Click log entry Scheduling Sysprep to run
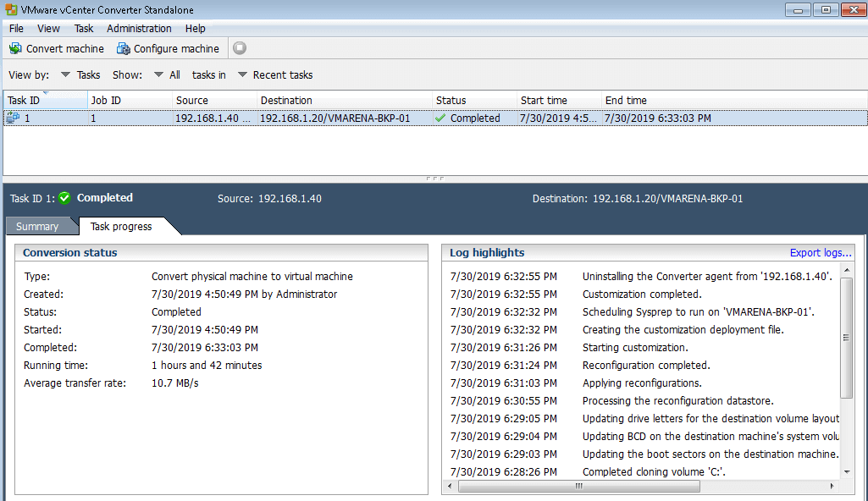This screenshot has height=501, width=868. 699,312
